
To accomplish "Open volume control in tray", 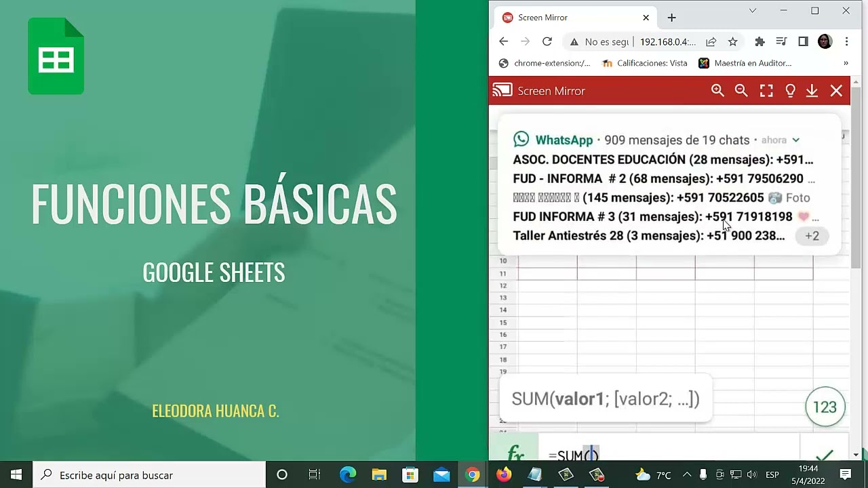I will pos(751,475).
